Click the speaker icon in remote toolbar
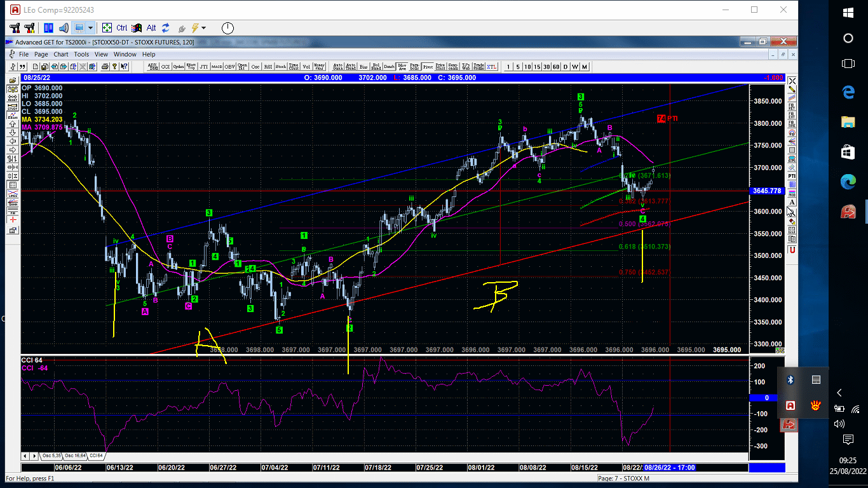This screenshot has height=488, width=868. [64, 28]
